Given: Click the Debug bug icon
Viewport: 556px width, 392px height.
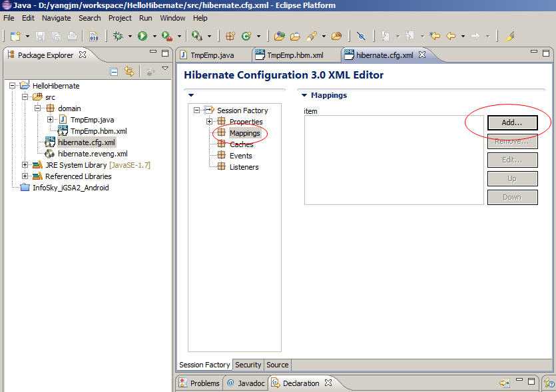Looking at the screenshot, I should click(x=118, y=36).
